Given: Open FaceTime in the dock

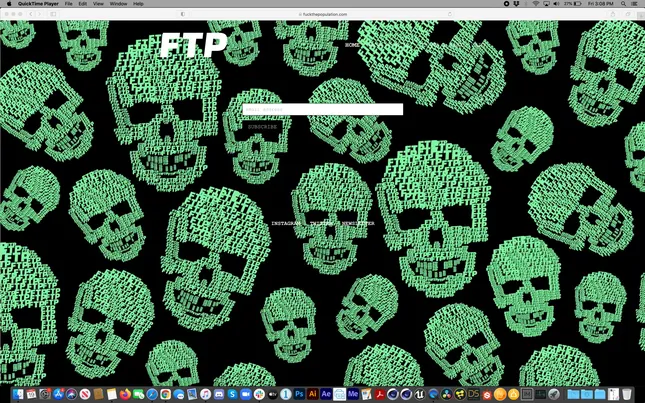Looking at the screenshot, I should (139, 394).
